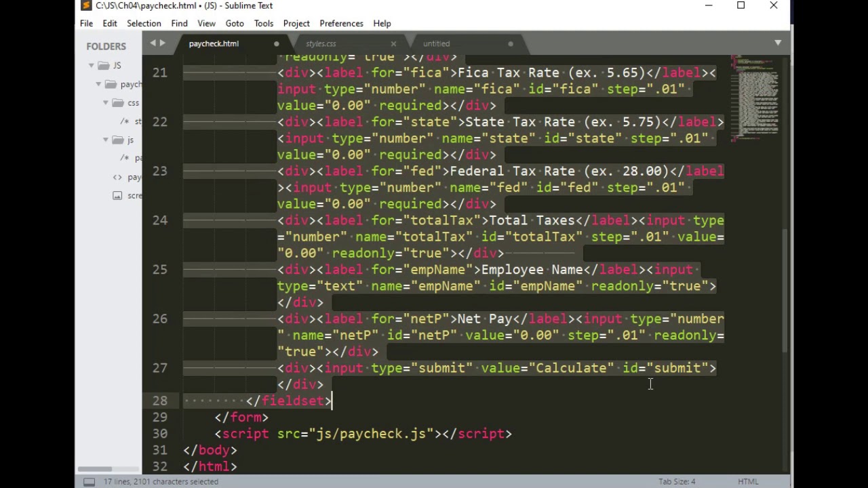Open the Preferences menu
This screenshot has height=488, width=868.
pos(341,23)
